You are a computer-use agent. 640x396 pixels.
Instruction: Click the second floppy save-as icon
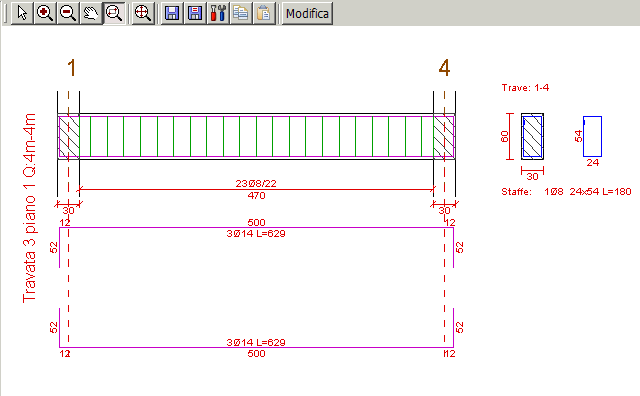[x=195, y=13]
